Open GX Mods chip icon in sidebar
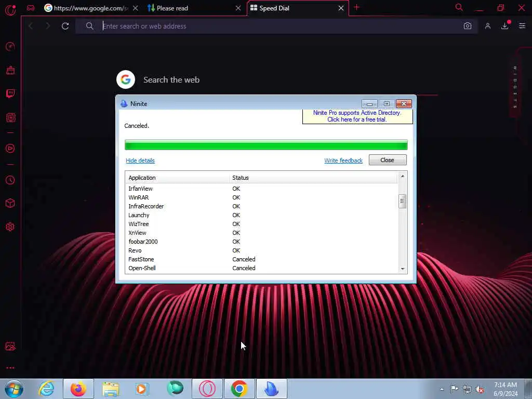 (x=10, y=118)
